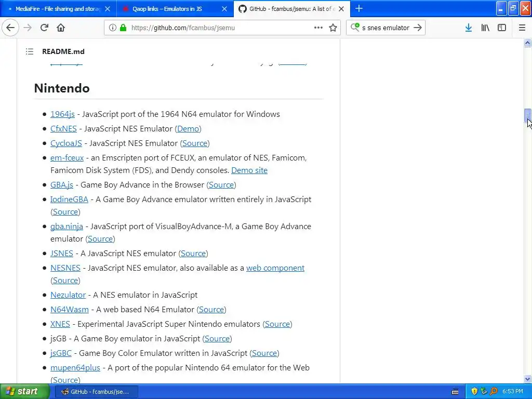Image resolution: width=532 pixels, height=399 pixels.
Task: Show site information icon in address bar
Action: (x=113, y=28)
